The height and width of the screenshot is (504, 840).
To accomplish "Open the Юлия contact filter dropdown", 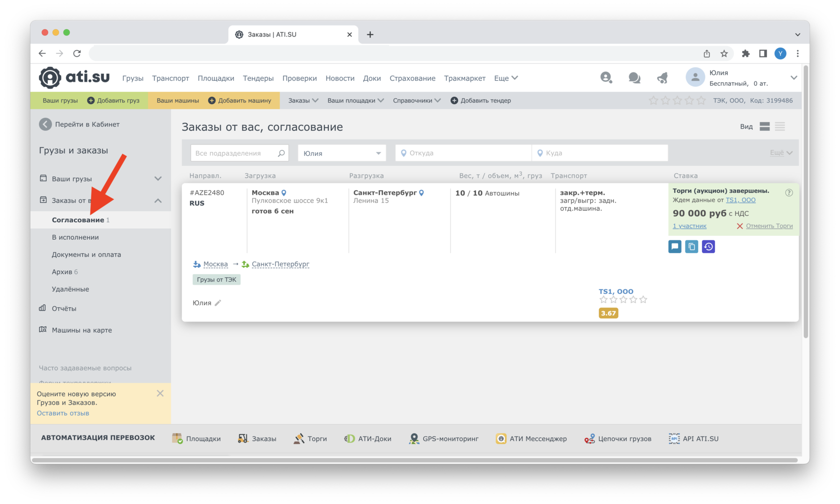I will (342, 153).
